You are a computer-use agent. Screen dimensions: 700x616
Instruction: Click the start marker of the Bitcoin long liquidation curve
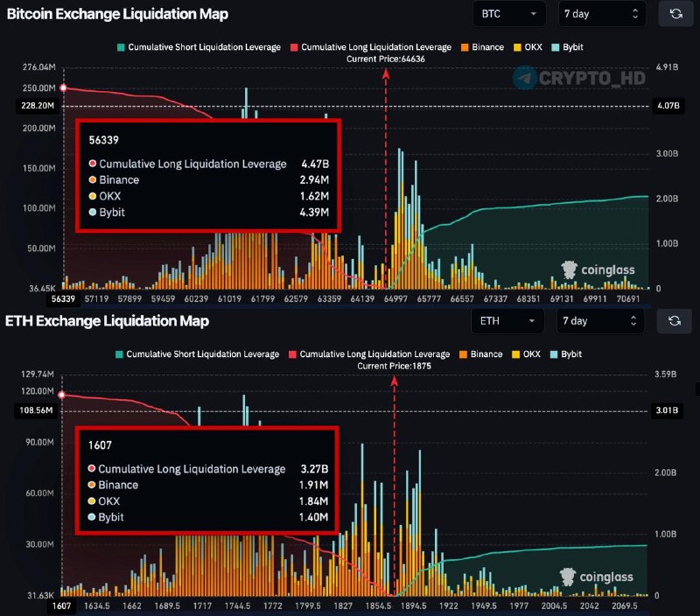point(63,87)
